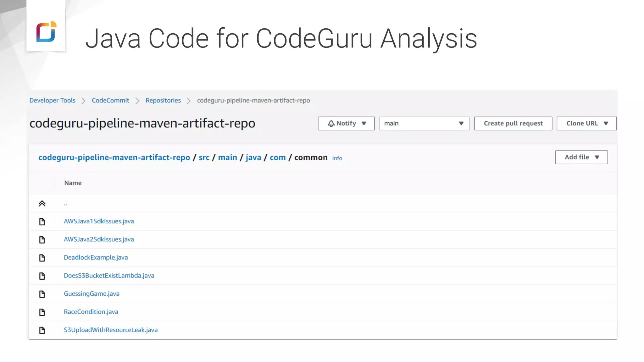The image size is (644, 362).
Task: Navigate to java folder in path
Action: point(253,157)
